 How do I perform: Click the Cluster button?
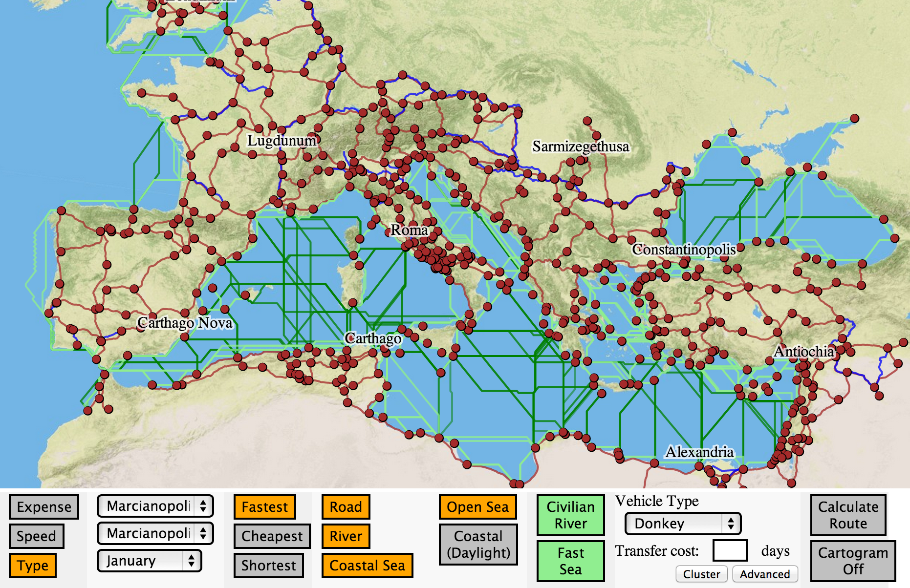702,574
